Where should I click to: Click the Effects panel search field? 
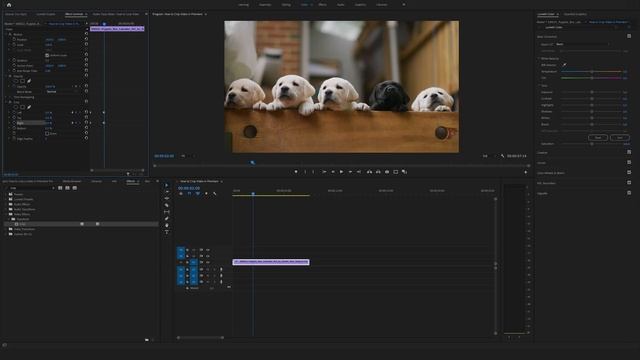31,188
